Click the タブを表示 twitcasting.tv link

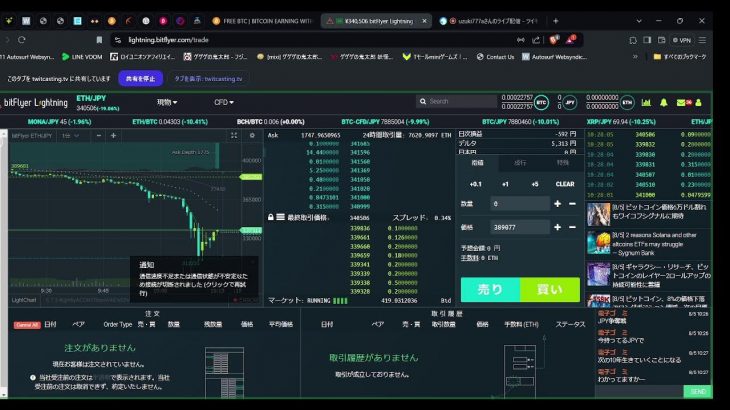208,79
